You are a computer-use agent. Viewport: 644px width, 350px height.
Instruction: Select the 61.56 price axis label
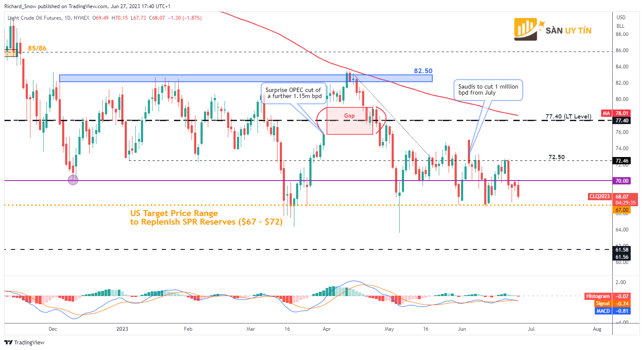tap(622, 257)
